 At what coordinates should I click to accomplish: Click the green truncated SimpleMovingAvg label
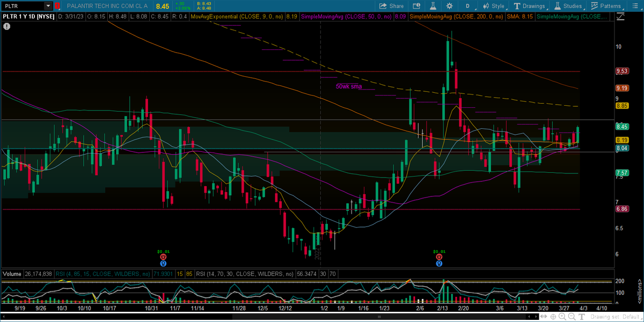click(573, 17)
